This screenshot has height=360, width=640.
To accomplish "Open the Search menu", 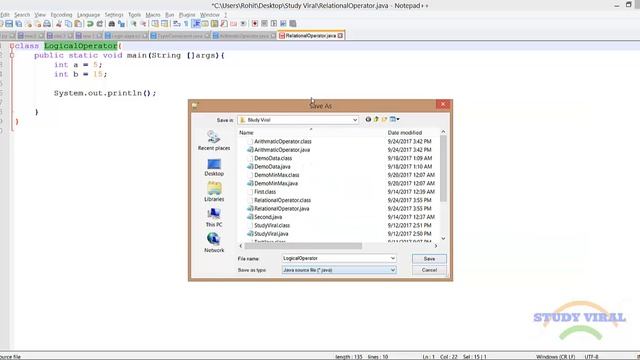I will coord(22,15).
